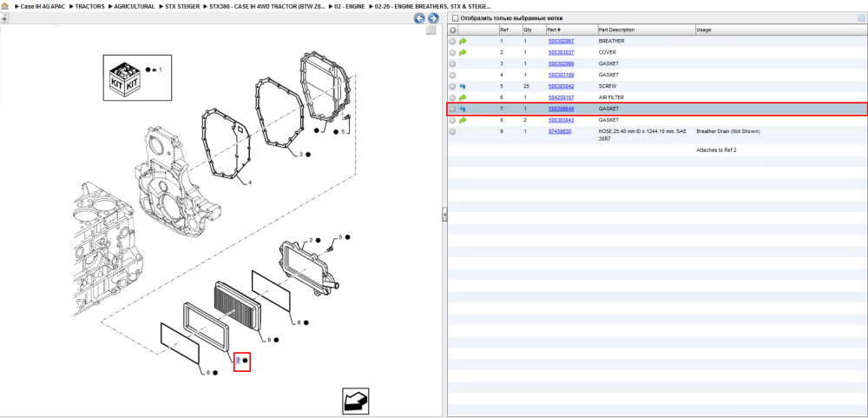The width and height of the screenshot is (868, 418).
Task: Click the return arrow icon below diagram
Action: click(x=355, y=401)
